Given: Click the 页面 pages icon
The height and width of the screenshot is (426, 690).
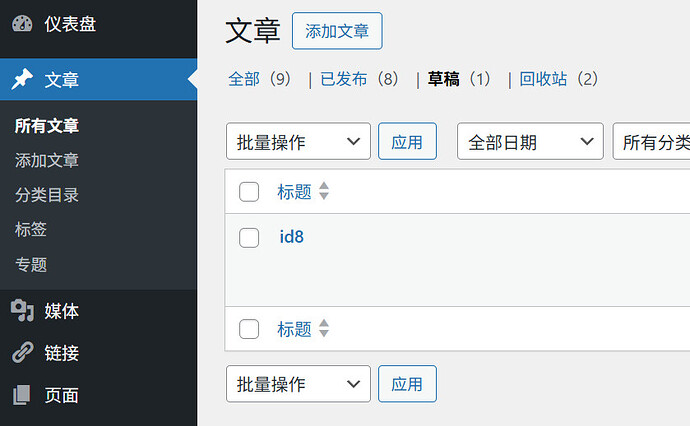Looking at the screenshot, I should click(22, 395).
